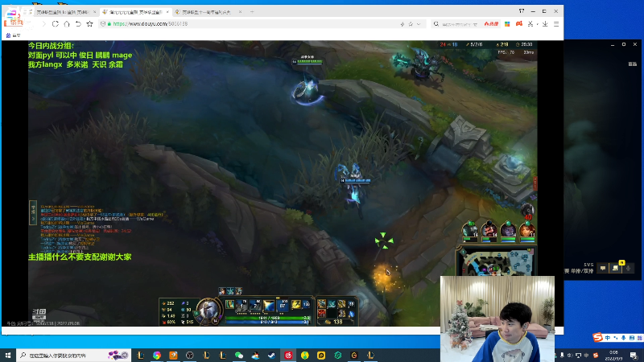644x362 pixels.
Task: Click the red hot-search button in toolbar
Action: point(491,24)
